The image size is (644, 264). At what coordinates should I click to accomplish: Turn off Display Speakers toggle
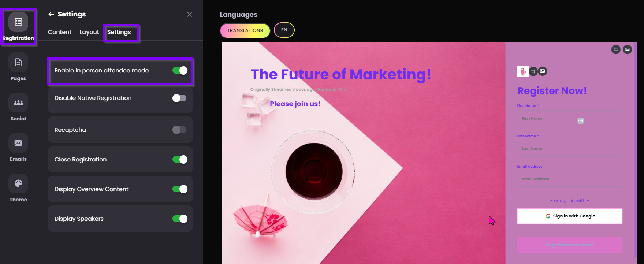[x=180, y=219]
